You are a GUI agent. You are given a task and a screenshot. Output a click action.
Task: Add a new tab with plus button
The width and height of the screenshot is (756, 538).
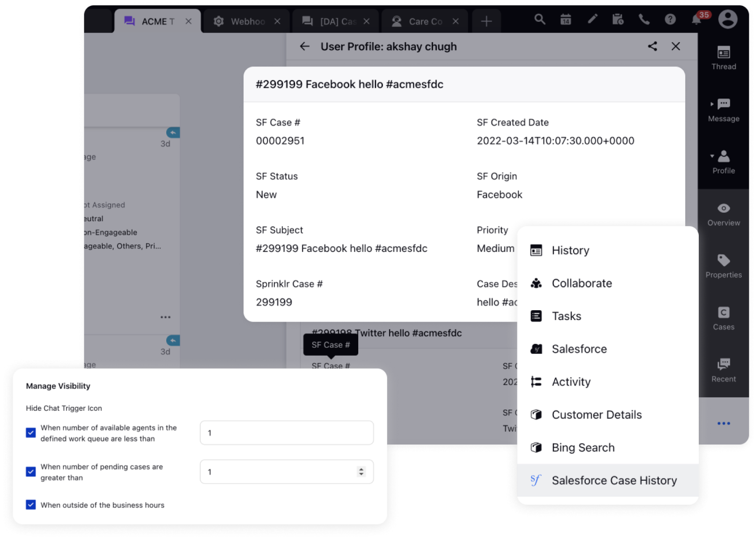486,21
